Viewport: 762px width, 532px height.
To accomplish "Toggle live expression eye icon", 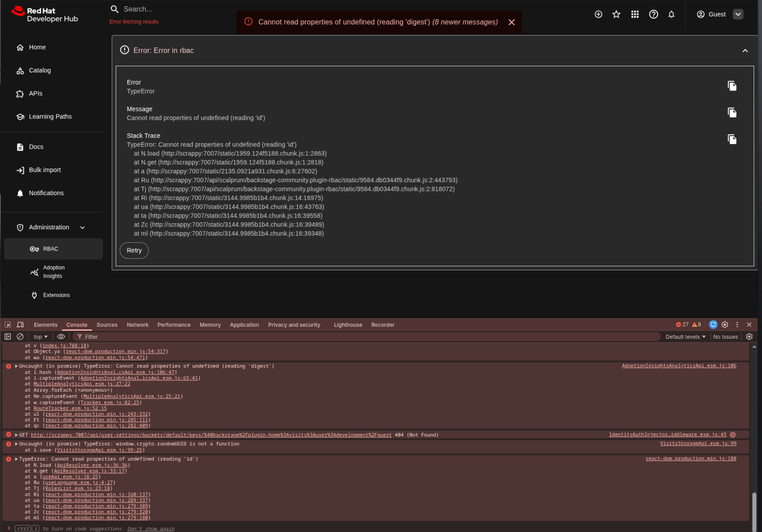I will point(61,336).
